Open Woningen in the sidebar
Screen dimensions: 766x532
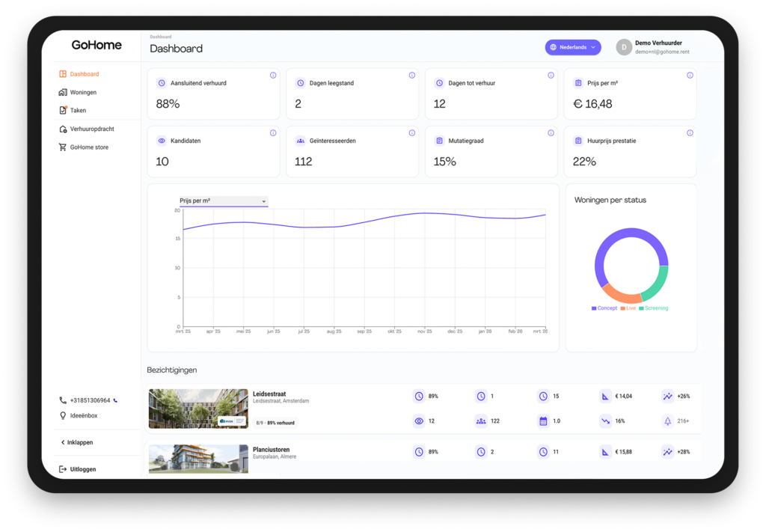82,93
